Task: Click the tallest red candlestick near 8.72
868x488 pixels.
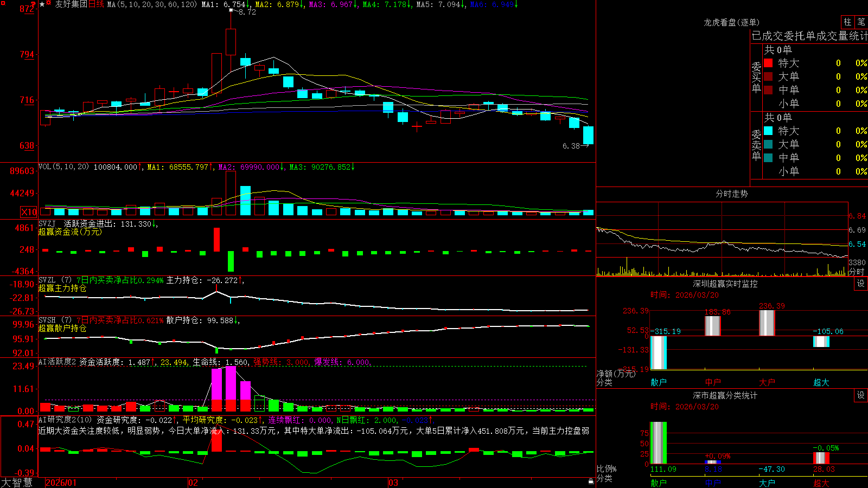Action: pos(231,42)
